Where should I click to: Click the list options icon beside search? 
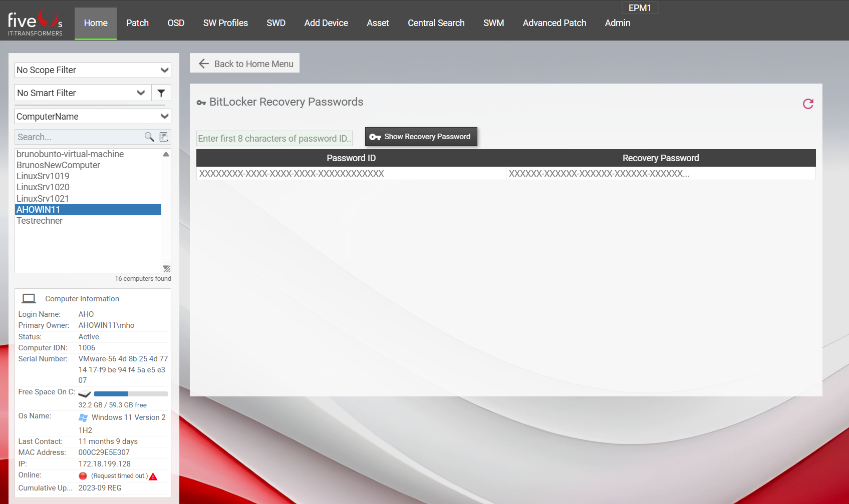tap(164, 137)
